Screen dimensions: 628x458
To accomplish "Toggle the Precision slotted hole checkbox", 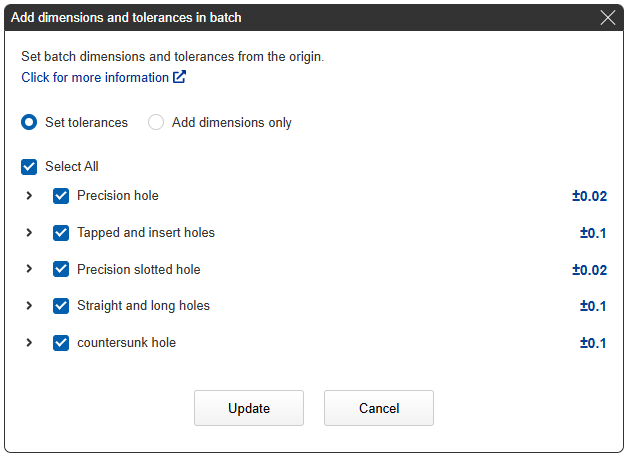I will coord(61,269).
